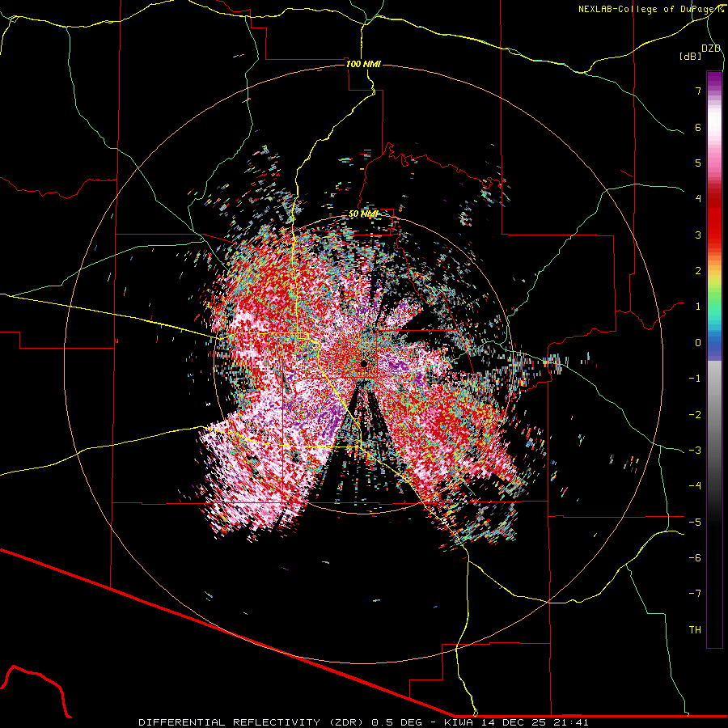Viewport: 728px width, 728px height.
Task: Click the DZD legend title
Action: 711,49
